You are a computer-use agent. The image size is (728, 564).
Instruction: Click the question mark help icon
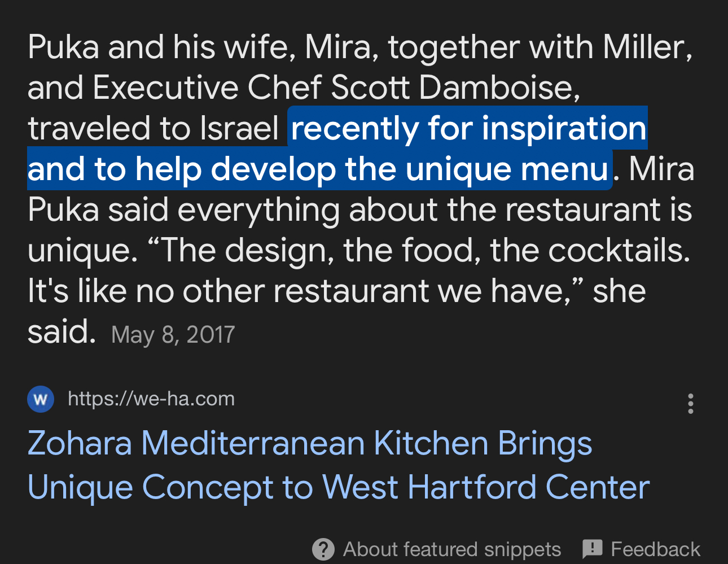click(x=323, y=549)
